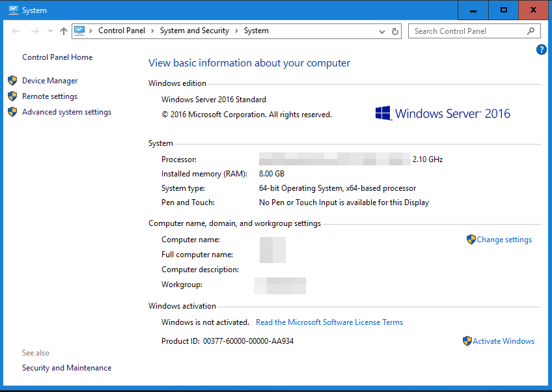Open Help with the question mark icon
The height and width of the screenshot is (392, 552).
tap(542, 49)
